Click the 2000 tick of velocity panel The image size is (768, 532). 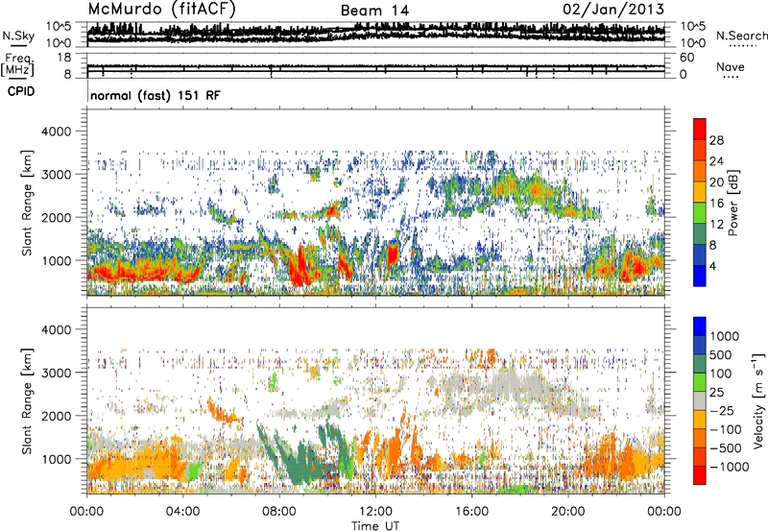[56, 416]
